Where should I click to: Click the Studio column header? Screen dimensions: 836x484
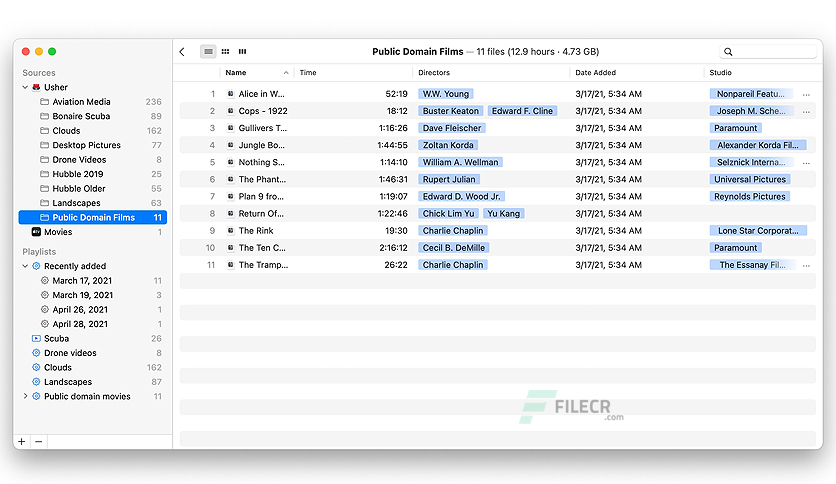[x=761, y=72]
